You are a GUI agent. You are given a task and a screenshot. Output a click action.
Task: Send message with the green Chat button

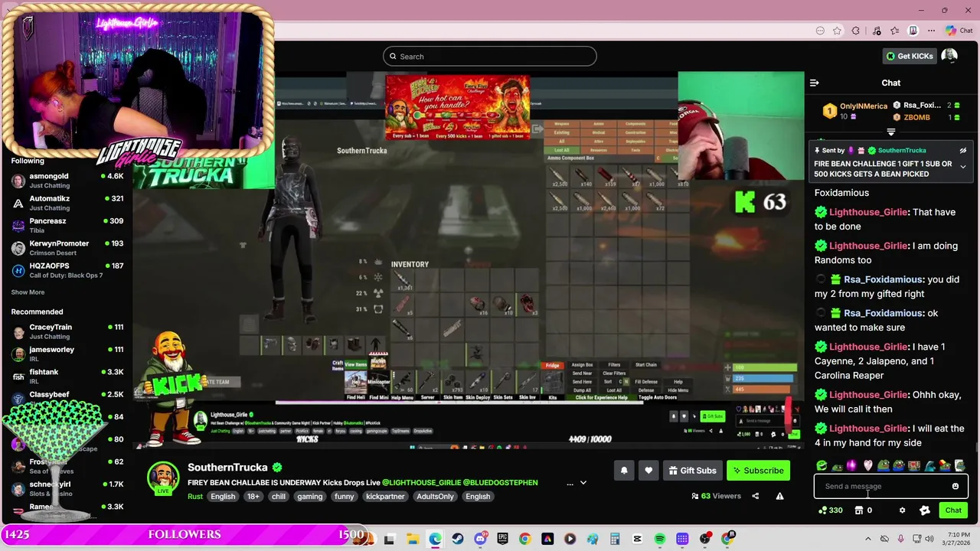point(953,510)
